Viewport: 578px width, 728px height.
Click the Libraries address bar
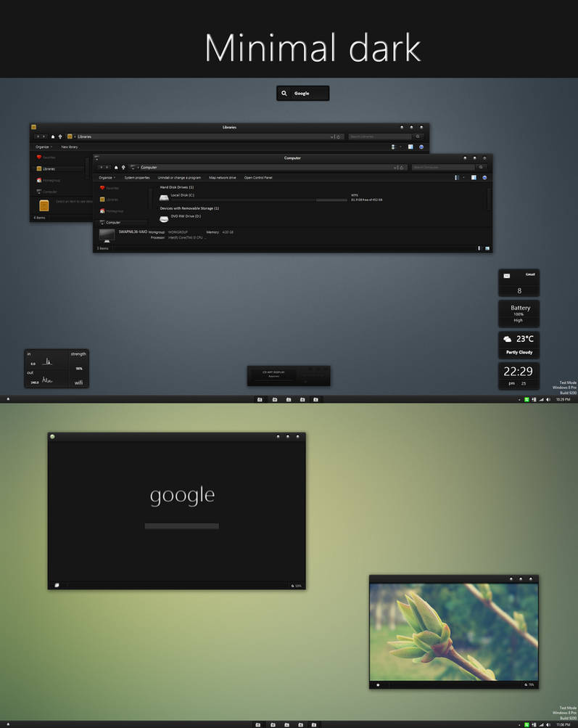[x=204, y=136]
